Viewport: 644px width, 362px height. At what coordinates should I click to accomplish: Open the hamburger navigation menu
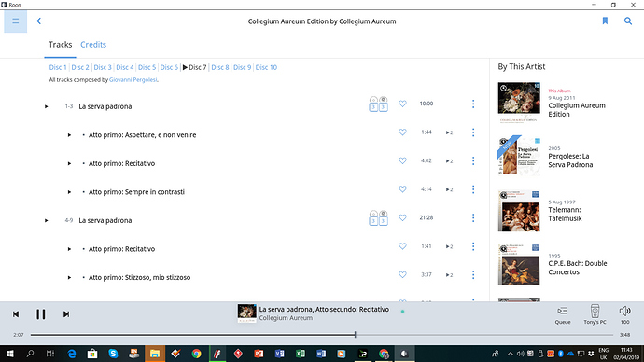click(16, 21)
